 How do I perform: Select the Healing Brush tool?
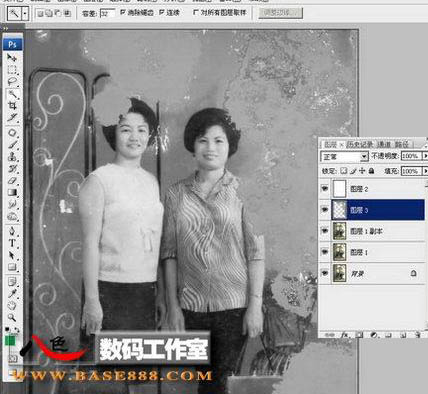(12, 133)
